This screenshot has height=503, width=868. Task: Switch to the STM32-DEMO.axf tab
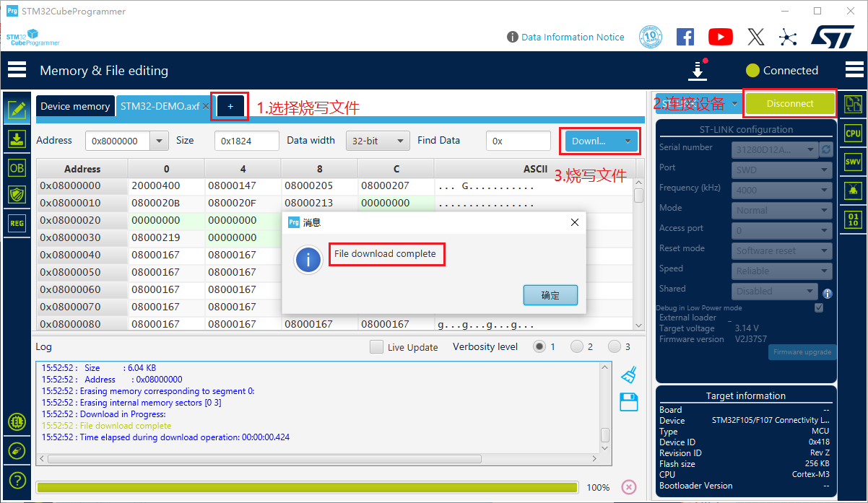pyautogui.click(x=160, y=106)
